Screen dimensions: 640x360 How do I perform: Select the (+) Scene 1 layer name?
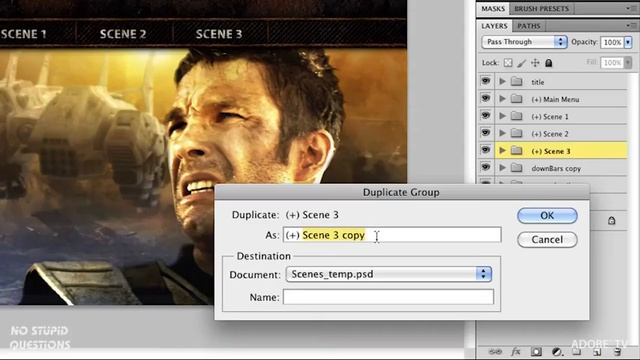(x=550, y=117)
